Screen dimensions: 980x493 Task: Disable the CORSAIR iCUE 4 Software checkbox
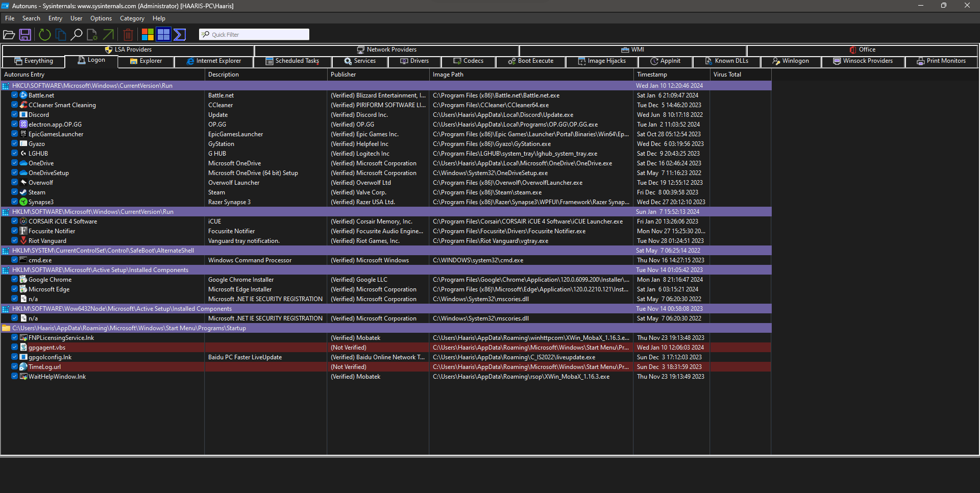click(x=15, y=221)
